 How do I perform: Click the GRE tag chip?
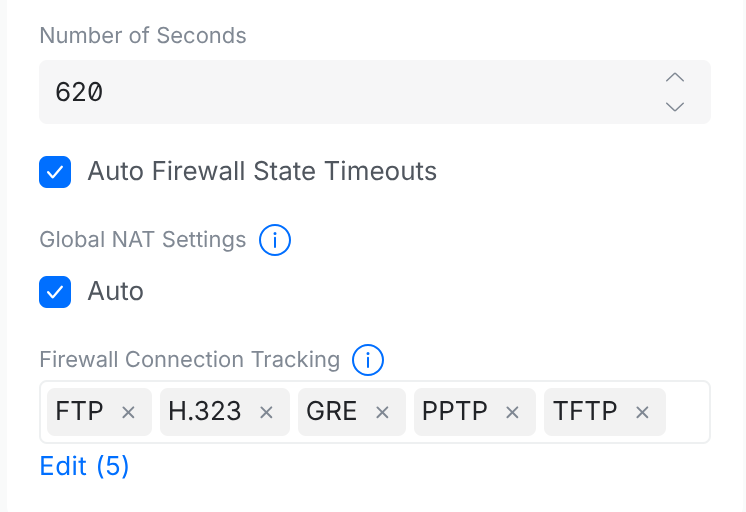(332, 412)
